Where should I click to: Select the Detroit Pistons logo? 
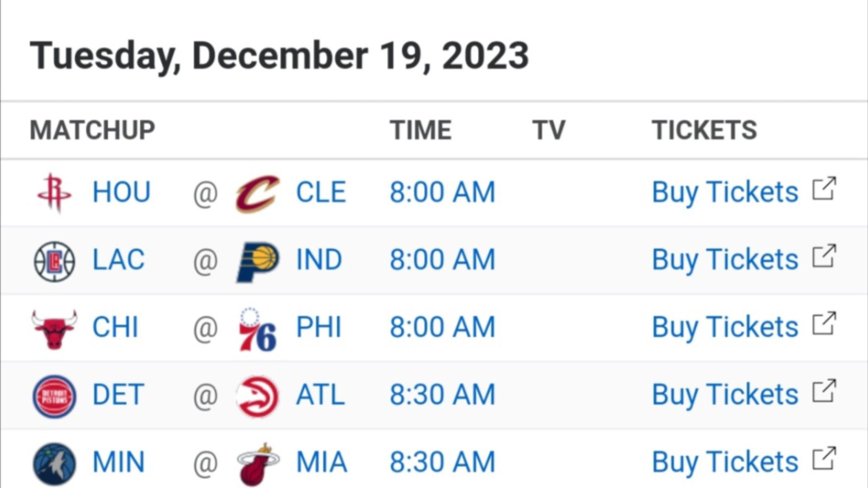[x=54, y=396]
